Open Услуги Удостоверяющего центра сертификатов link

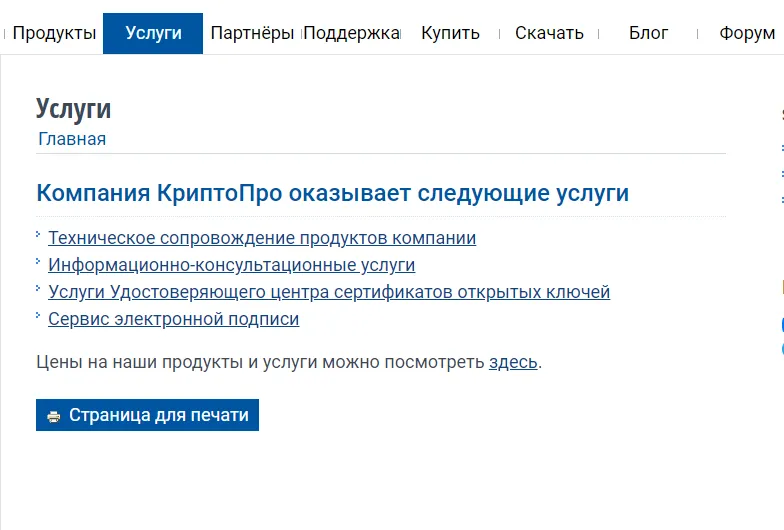coord(329,292)
